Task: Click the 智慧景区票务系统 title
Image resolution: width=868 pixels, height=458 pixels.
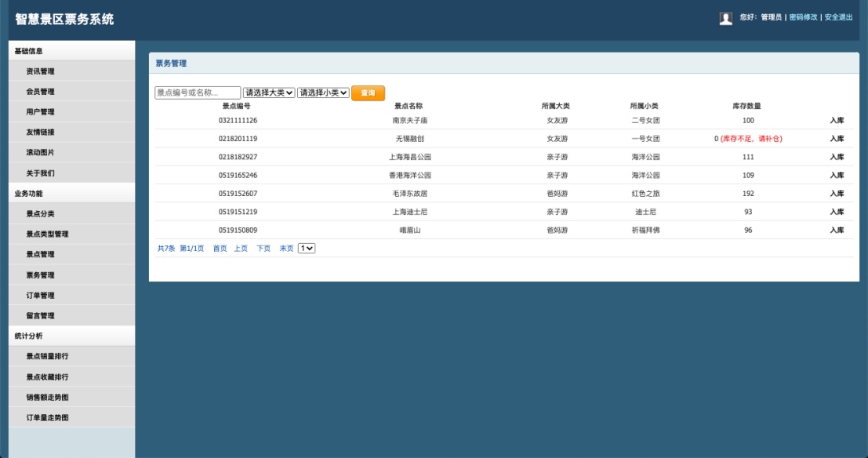Action: tap(64, 20)
